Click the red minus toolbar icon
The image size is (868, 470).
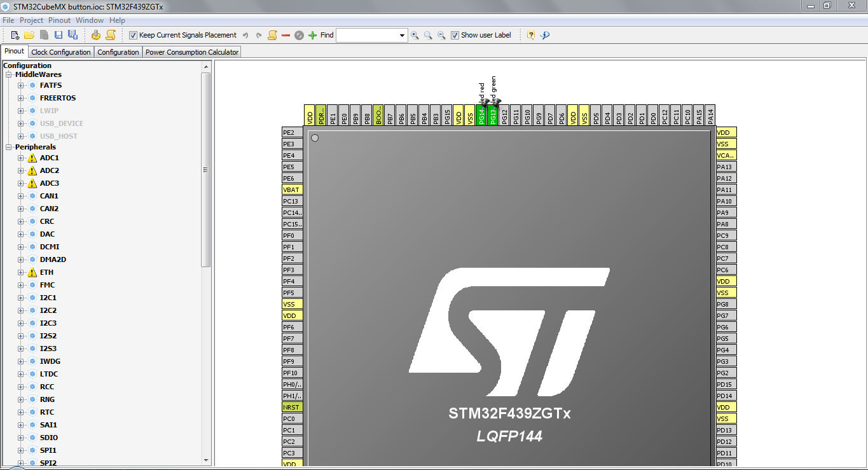click(286, 35)
